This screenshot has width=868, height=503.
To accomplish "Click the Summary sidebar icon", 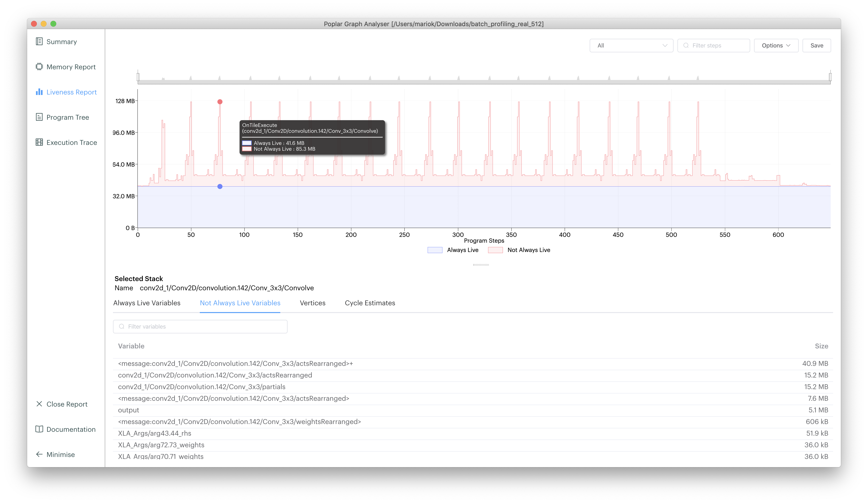I will tap(39, 42).
